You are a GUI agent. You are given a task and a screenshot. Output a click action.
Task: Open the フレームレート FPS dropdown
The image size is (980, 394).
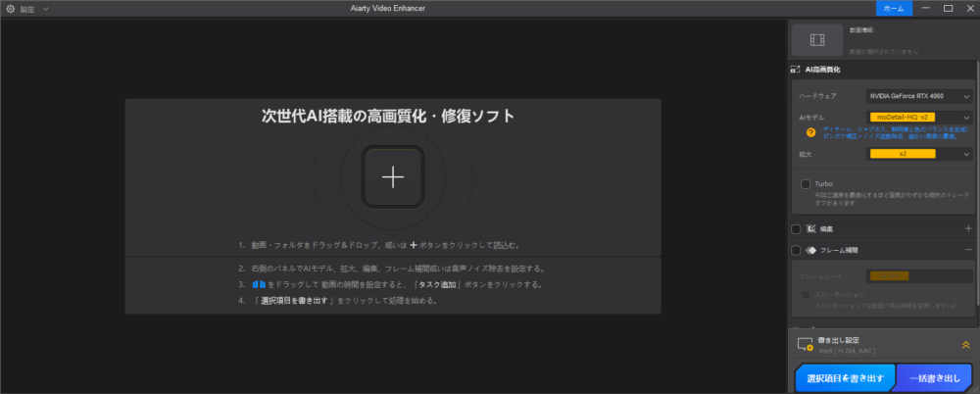[919, 275]
